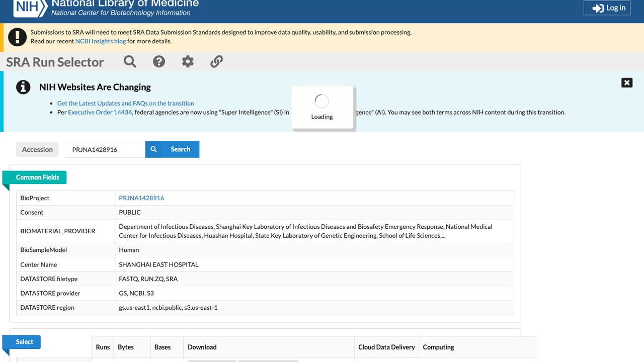Click the permalink chain icon
The image size is (644, 362).
coord(216,61)
